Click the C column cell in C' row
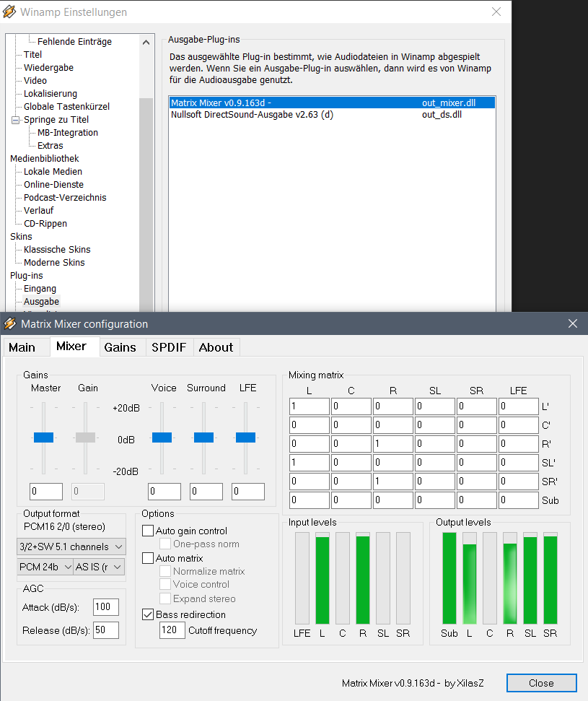Viewport: 588px width, 701px height. 351,425
